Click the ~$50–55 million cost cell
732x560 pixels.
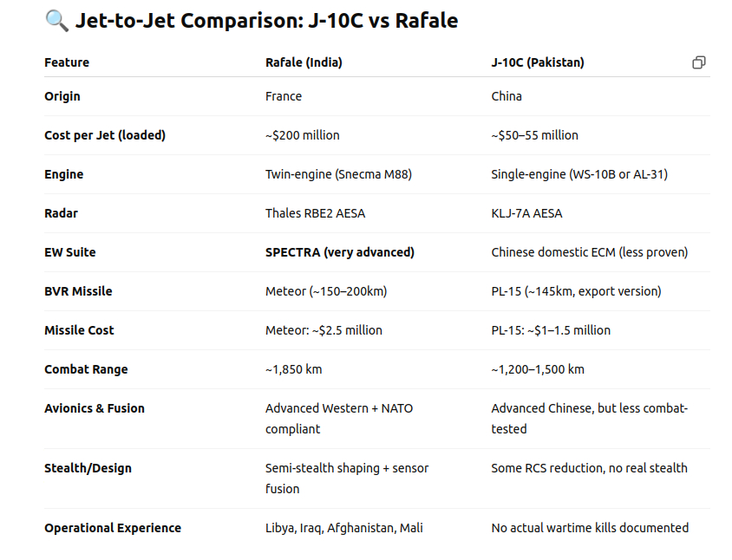pyautogui.click(x=534, y=135)
